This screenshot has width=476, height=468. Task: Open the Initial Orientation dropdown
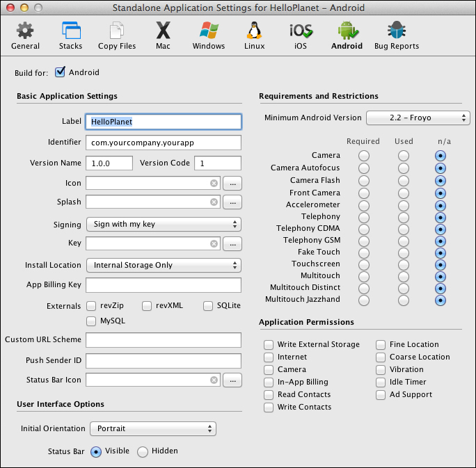coord(153,428)
